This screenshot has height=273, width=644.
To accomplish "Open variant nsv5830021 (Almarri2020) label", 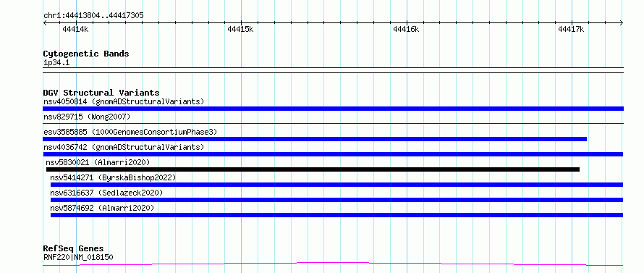I will [x=98, y=162].
